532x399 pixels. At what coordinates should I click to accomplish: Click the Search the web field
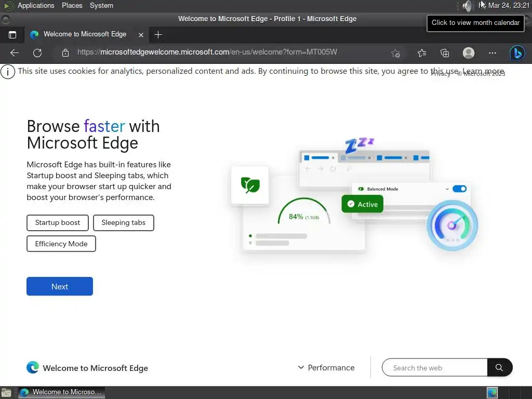[x=435, y=367]
